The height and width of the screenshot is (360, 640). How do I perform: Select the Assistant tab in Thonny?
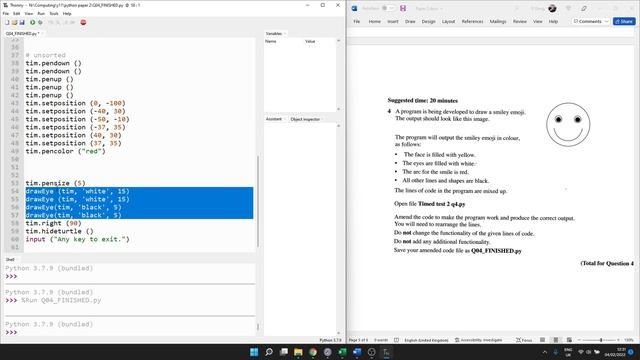point(274,119)
